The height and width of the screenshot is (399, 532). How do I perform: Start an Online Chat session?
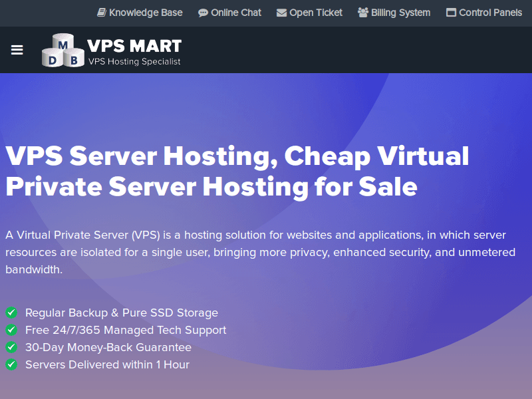coord(235,13)
